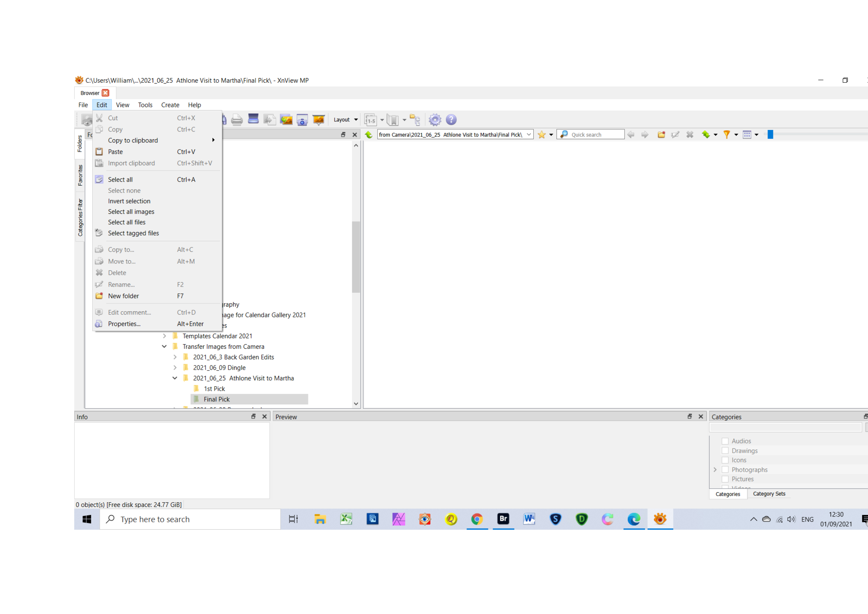The image size is (868, 614).
Task: Click the screen capture camera icon
Action: (x=302, y=120)
